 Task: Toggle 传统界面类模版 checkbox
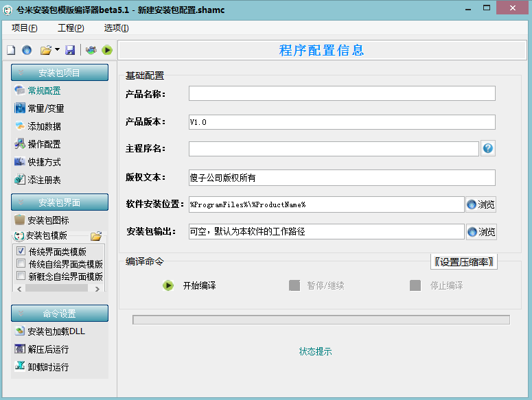click(x=21, y=252)
